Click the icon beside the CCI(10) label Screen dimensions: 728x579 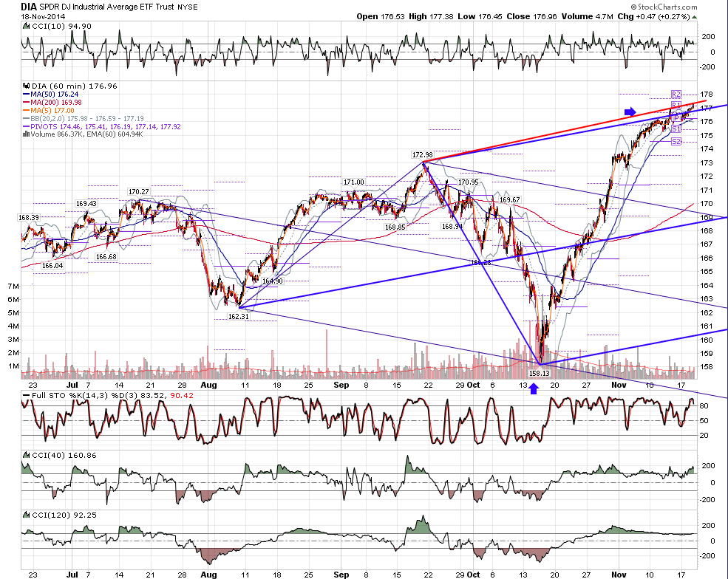coord(27,27)
